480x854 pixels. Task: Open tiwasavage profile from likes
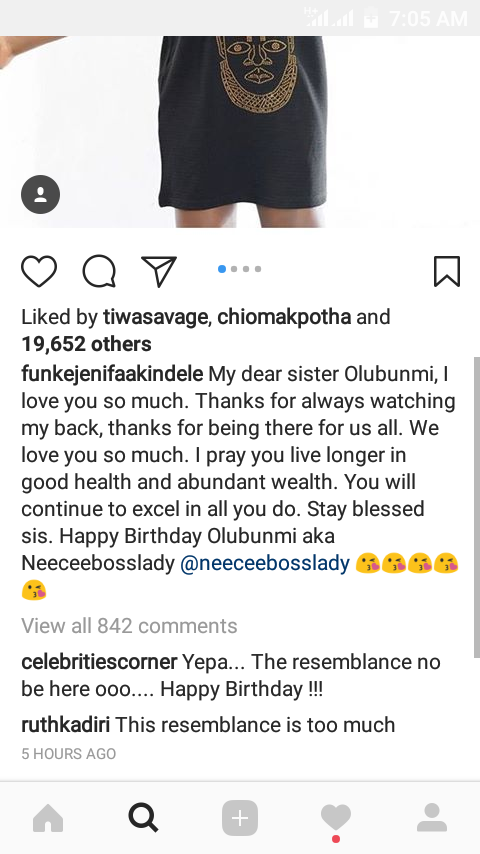(156, 317)
